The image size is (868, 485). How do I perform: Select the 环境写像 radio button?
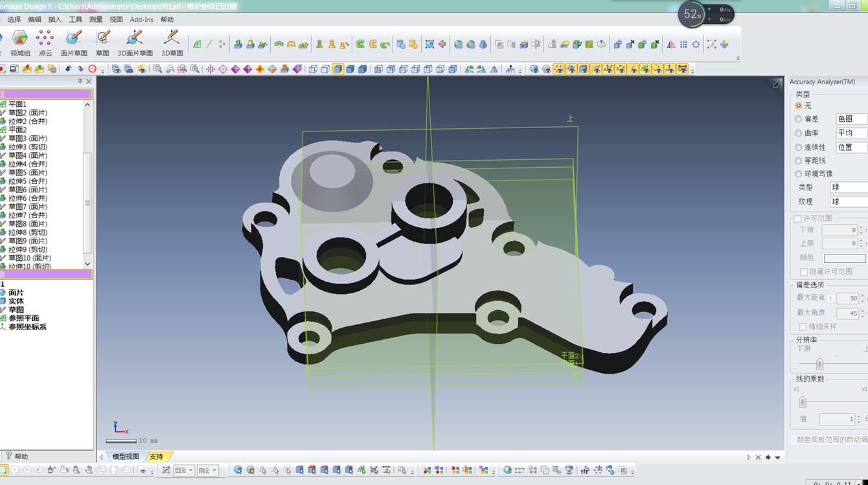pyautogui.click(x=799, y=174)
